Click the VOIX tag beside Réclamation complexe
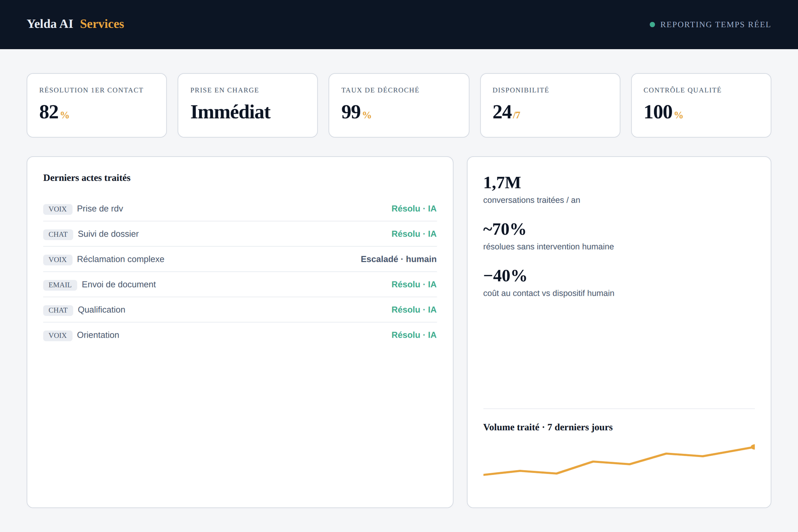798x532 pixels. 57,259
